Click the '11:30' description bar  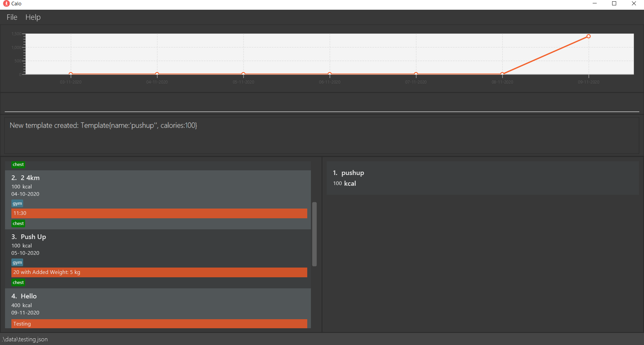coord(159,213)
